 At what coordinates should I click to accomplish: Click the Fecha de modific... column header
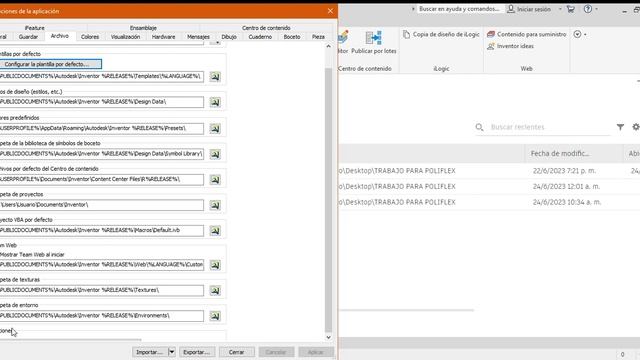click(x=573, y=153)
